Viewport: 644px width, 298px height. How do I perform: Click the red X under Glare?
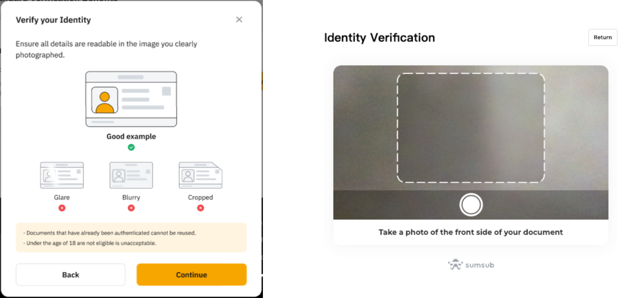(62, 208)
